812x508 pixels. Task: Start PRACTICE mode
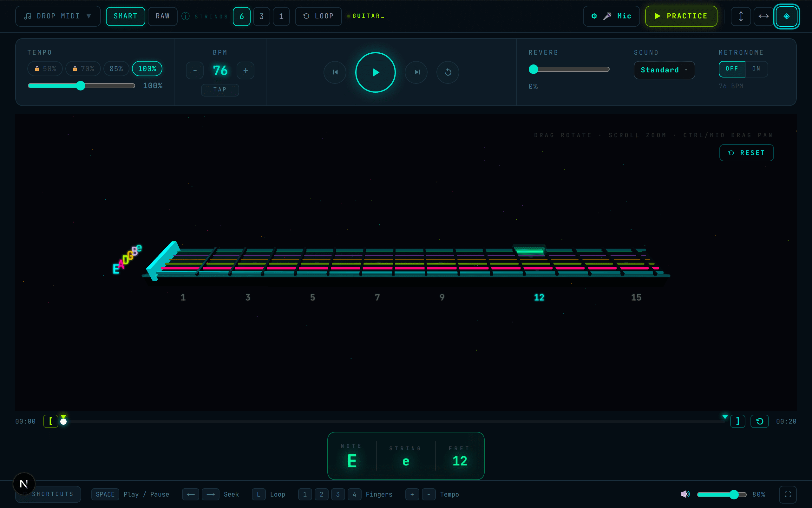[681, 16]
